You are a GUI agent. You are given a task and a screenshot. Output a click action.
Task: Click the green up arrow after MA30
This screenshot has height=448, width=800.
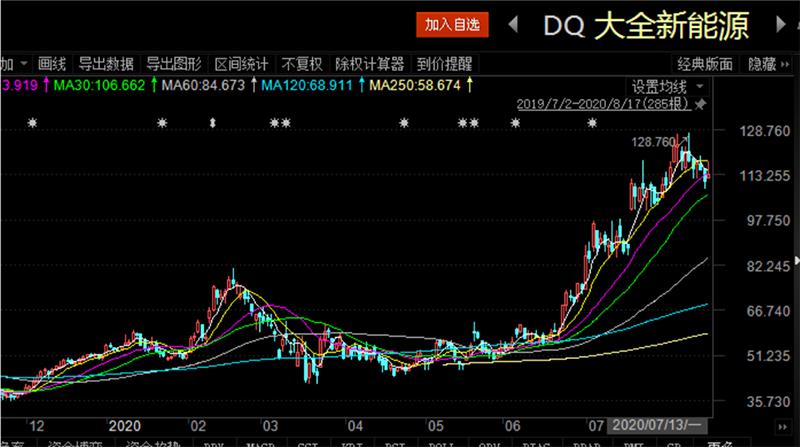click(154, 85)
